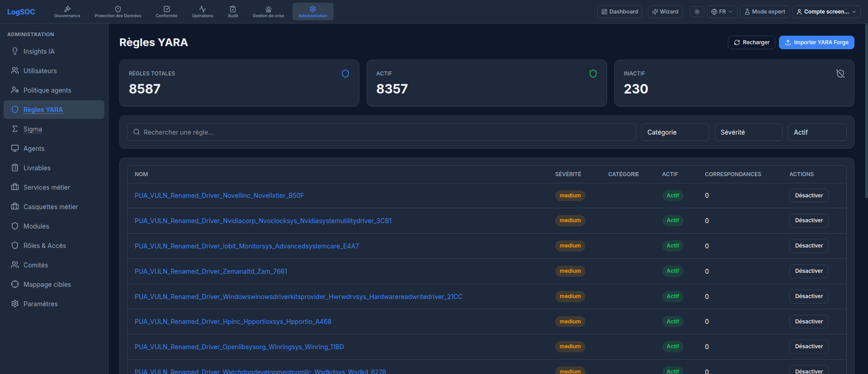The width and height of the screenshot is (868, 374).
Task: Open the Livrables clipboard icon
Action: click(15, 168)
